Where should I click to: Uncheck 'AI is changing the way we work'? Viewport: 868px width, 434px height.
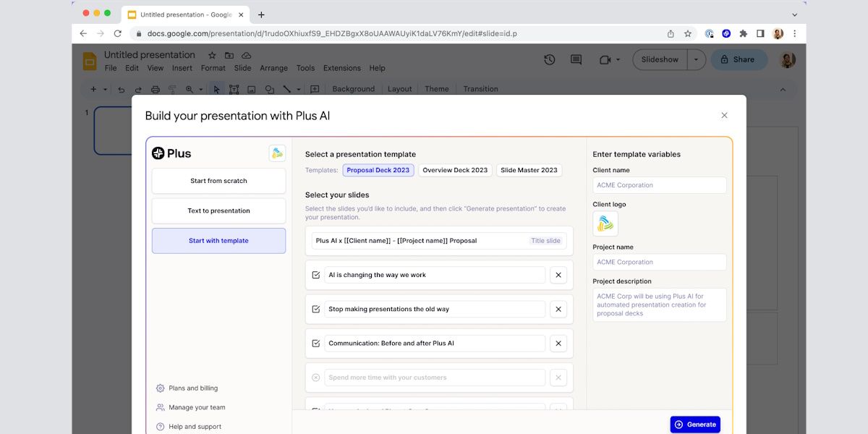316,275
